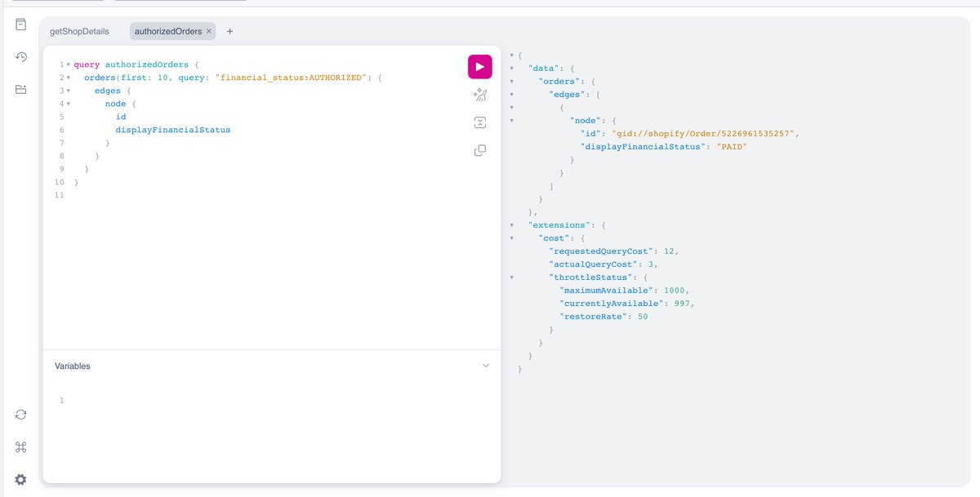Close the authorizedOrders tab
The image size is (980, 497).
pyautogui.click(x=209, y=32)
